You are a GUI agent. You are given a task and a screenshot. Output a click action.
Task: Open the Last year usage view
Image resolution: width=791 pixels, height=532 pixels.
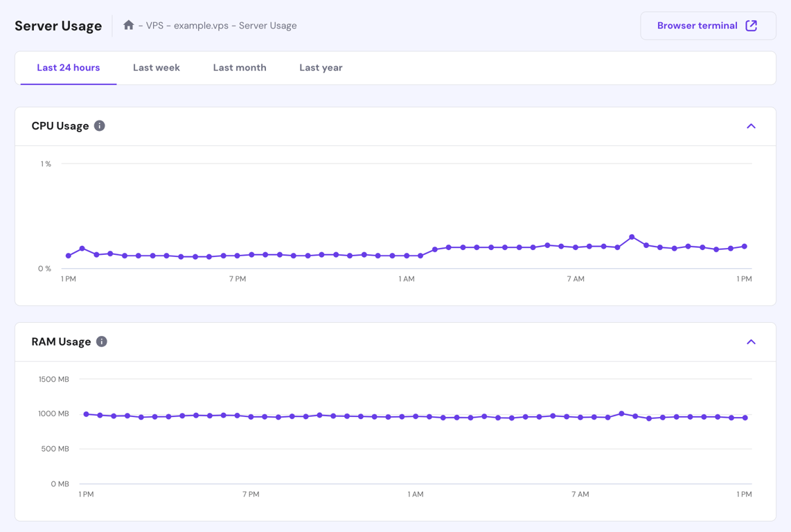click(x=321, y=67)
